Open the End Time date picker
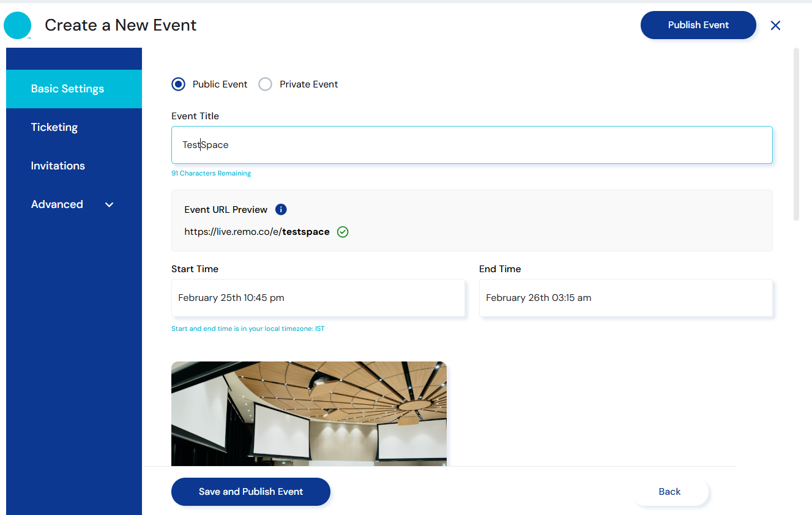The width and height of the screenshot is (812, 515). 625,298
